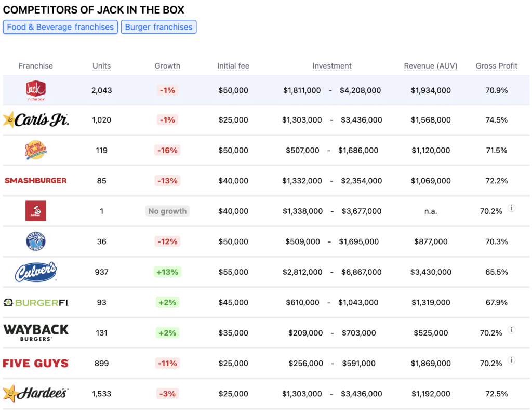The height and width of the screenshot is (416, 532).
Task: Select the Competitors of Jack in the Box heading
Action: [x=94, y=10]
